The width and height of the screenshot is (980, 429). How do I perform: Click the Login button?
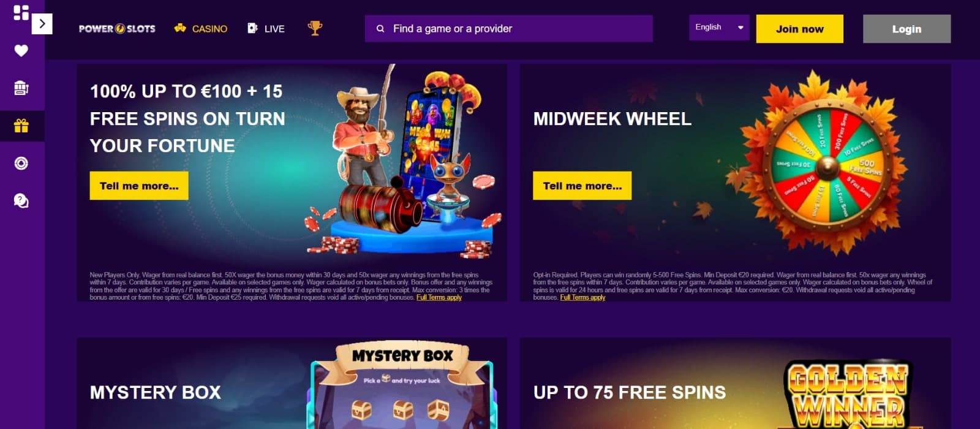907,29
